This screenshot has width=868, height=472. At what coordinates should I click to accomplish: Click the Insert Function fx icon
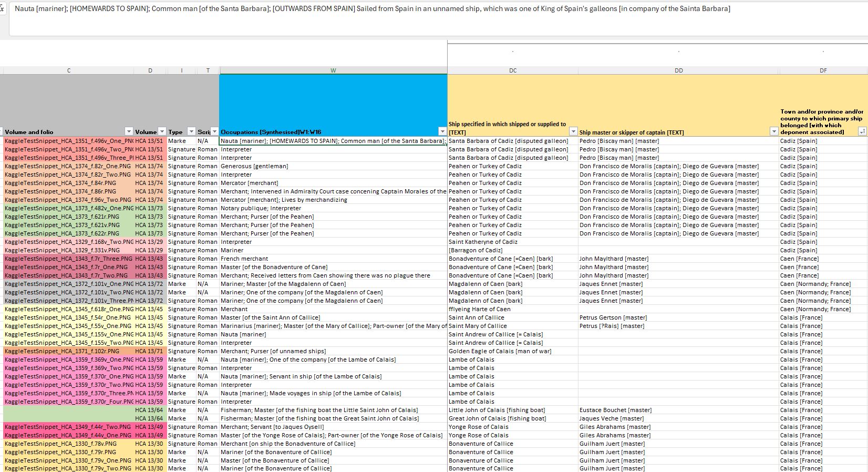[x=2, y=9]
